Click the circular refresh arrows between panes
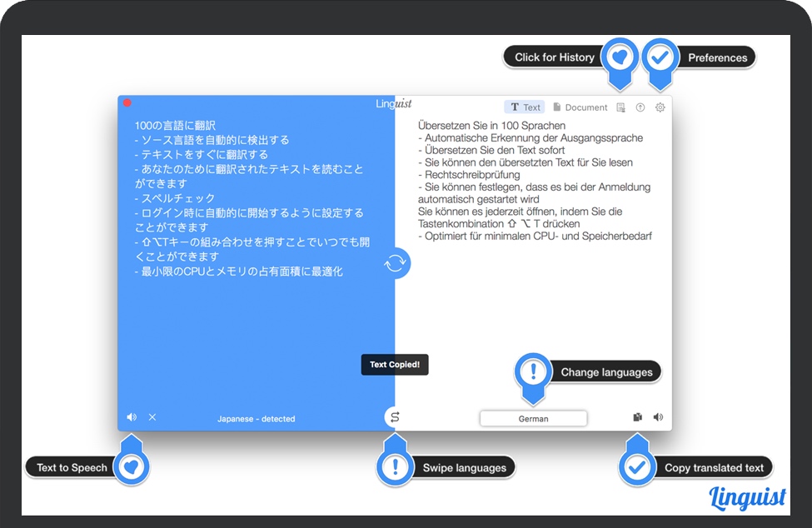The height and width of the screenshot is (528, 812). tap(396, 264)
